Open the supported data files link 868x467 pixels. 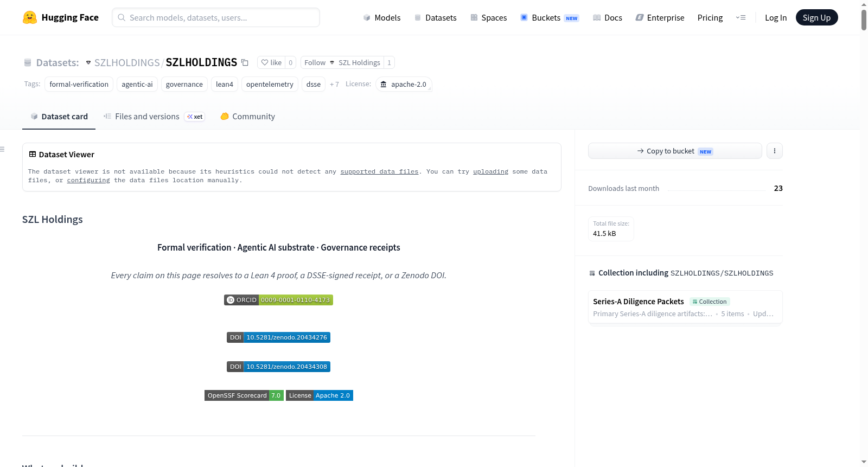(x=379, y=171)
